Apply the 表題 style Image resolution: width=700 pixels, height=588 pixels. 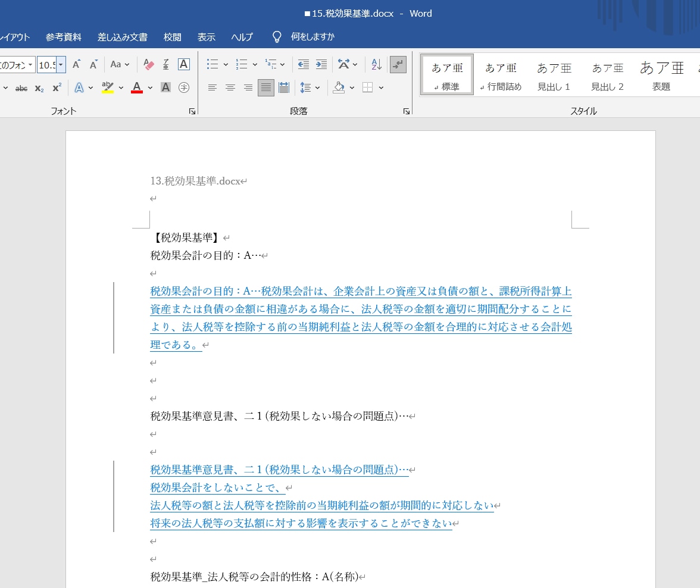[x=661, y=75]
